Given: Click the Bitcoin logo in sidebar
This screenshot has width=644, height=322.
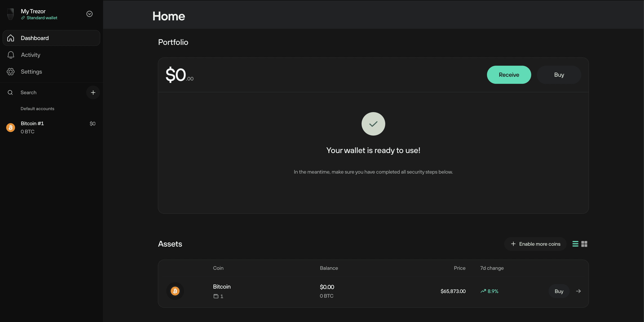Looking at the screenshot, I should coord(10,128).
